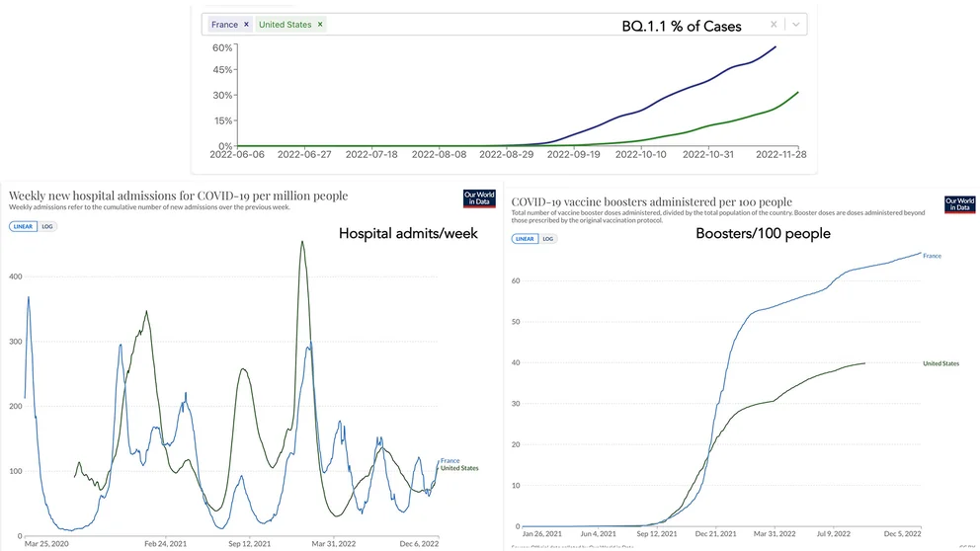
Task: Click the United States tag label
Action: pos(285,25)
